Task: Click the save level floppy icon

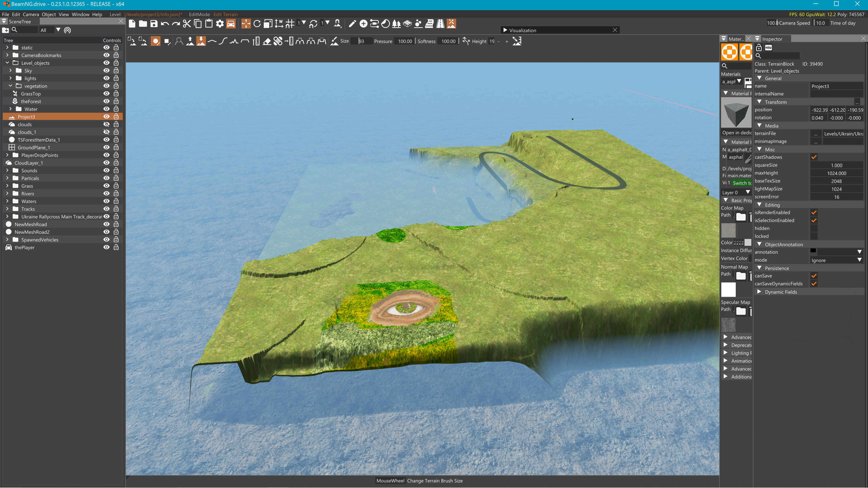Action: click(x=154, y=23)
